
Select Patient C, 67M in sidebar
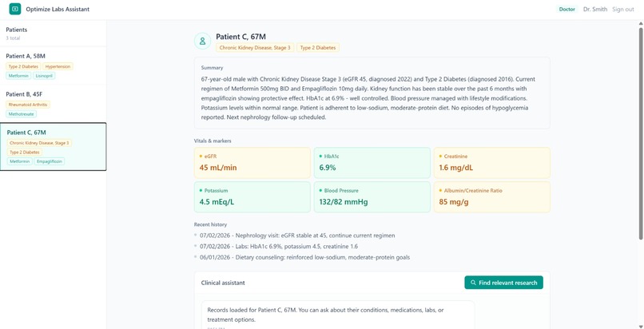(54, 146)
